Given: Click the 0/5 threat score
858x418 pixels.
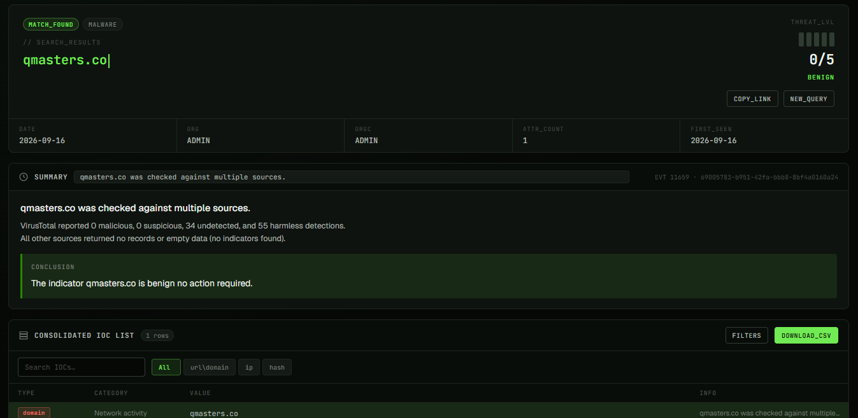Looking at the screenshot, I should point(822,60).
